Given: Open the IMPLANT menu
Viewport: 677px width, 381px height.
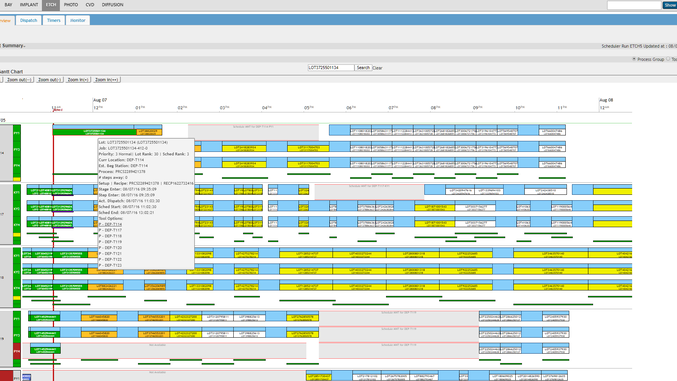Looking at the screenshot, I should [29, 5].
